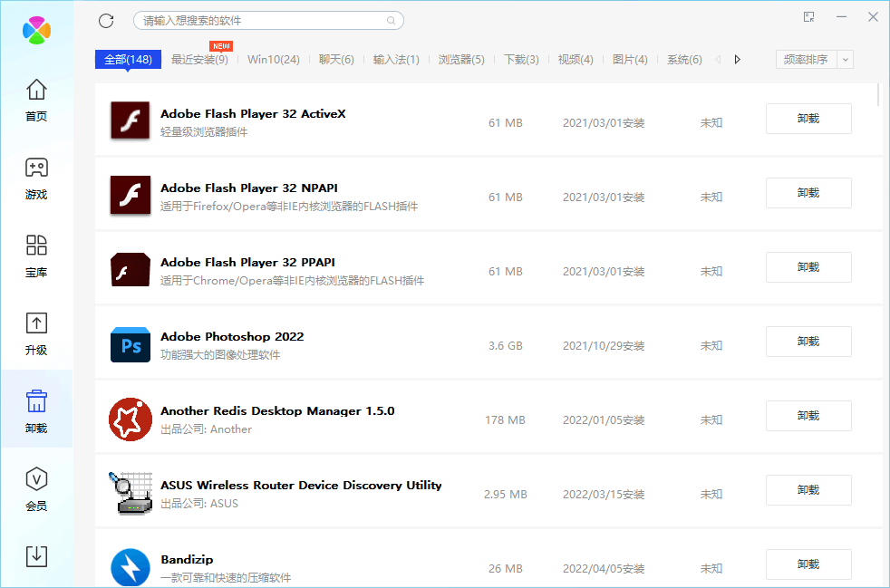
Task: Minimize the software manager window
Action: coord(841,17)
